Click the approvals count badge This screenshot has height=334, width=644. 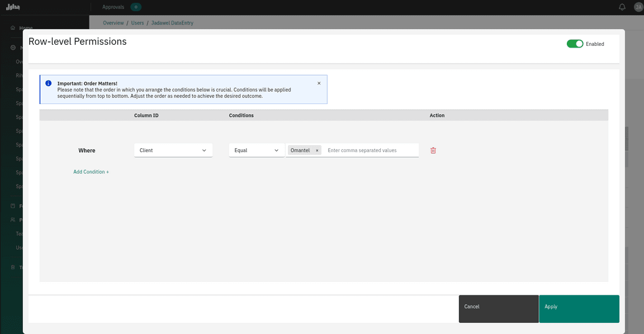(x=136, y=7)
